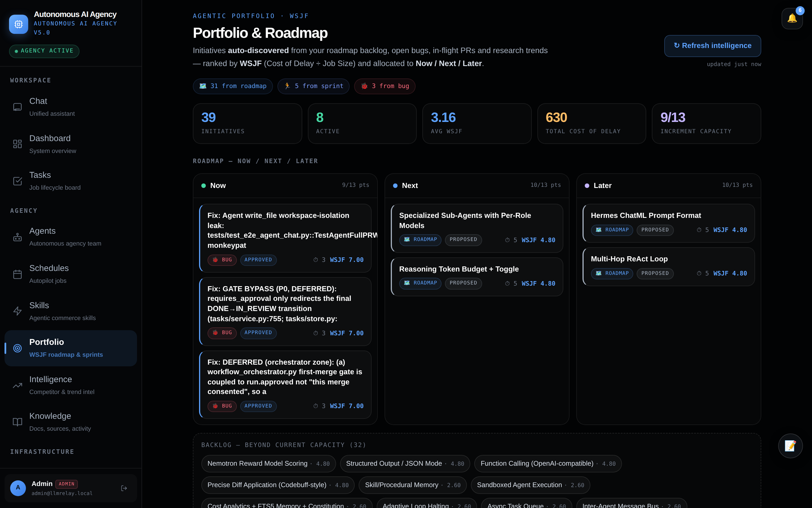812x508 pixels.
Task: Filter by 31 from roadmap chip
Action: point(233,86)
